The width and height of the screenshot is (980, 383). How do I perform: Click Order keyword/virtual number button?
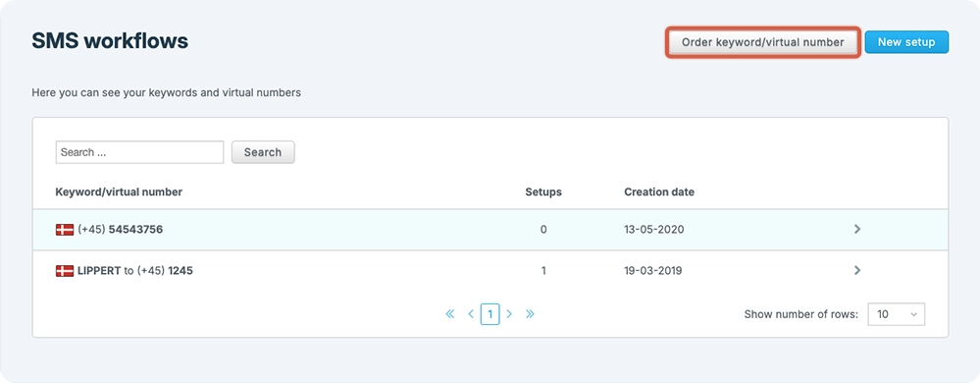click(x=762, y=42)
